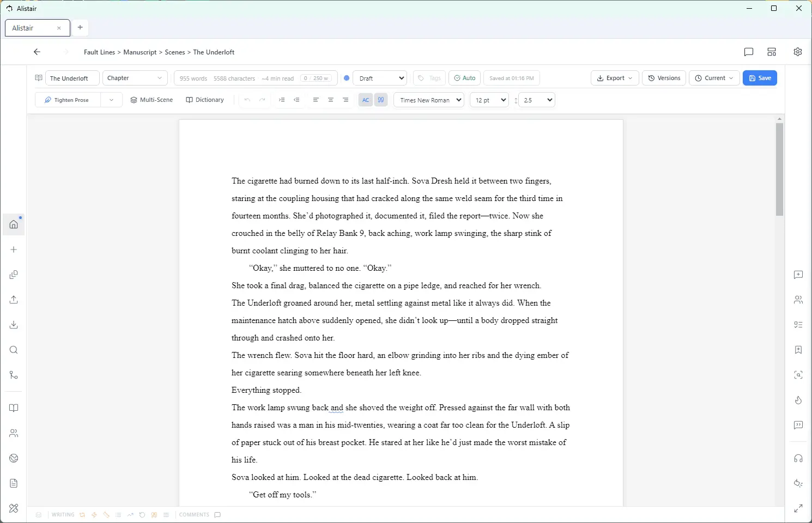Click the upload icon in left sidebar
This screenshot has width=812, height=523.
tap(14, 300)
